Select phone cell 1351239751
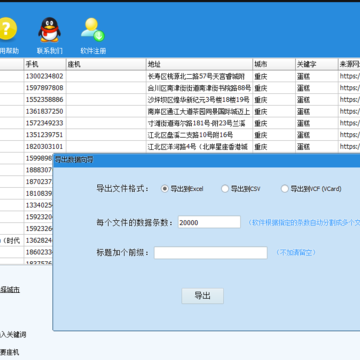Viewport: 360px width, 360px height. pyautogui.click(x=45, y=135)
